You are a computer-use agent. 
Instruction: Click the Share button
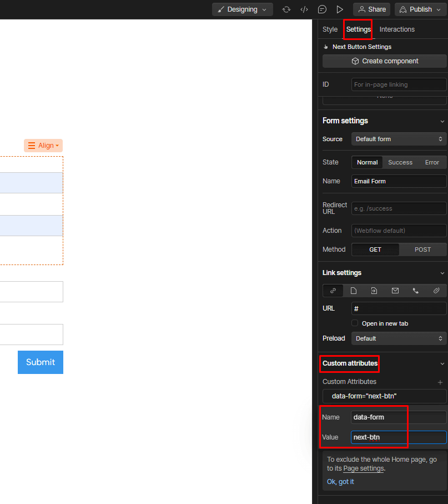371,9
